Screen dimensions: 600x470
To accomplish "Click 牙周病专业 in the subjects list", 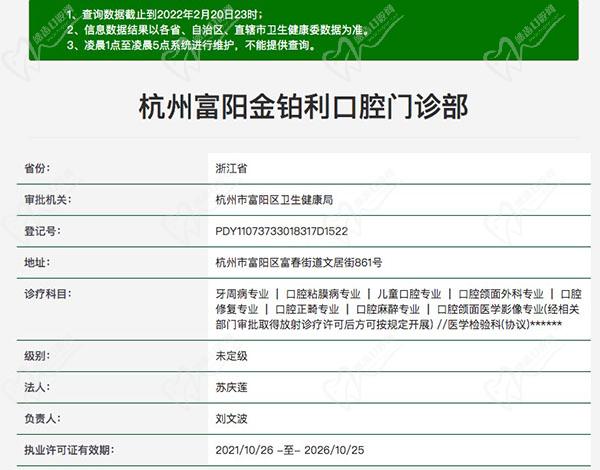I will 242,294.
